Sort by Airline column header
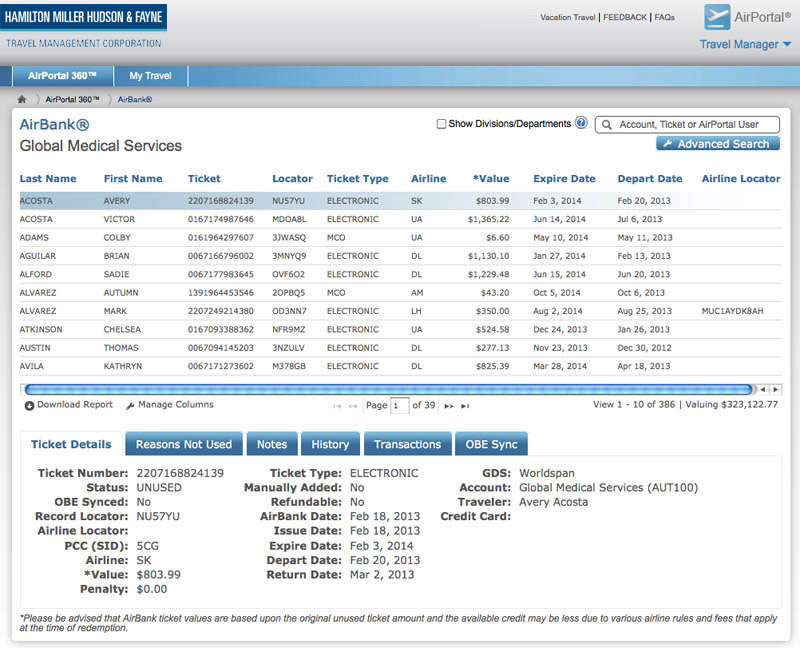The image size is (800, 648). [429, 179]
